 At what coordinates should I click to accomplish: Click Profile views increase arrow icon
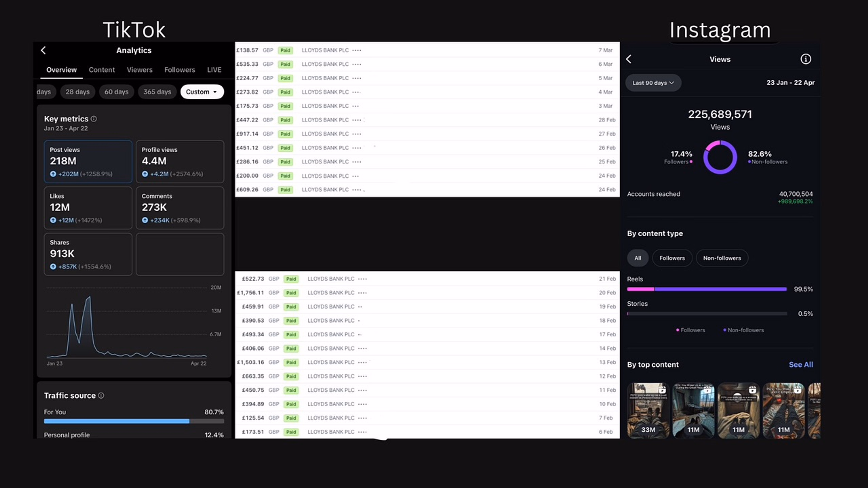tap(145, 174)
